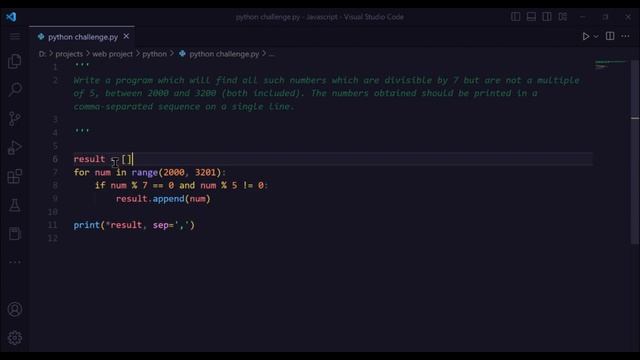This screenshot has width=640, height=360.
Task: Split the editor to the right
Action: click(x=610, y=36)
